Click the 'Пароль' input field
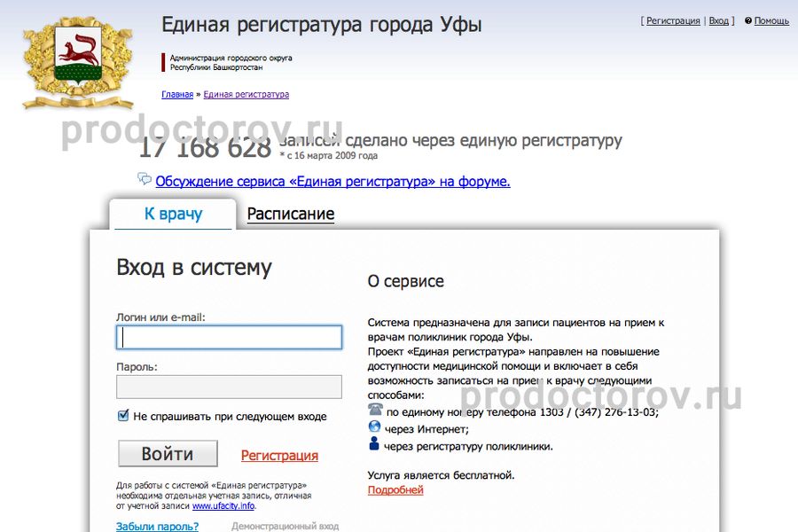Screen dimensions: 798x532 pos(229,387)
